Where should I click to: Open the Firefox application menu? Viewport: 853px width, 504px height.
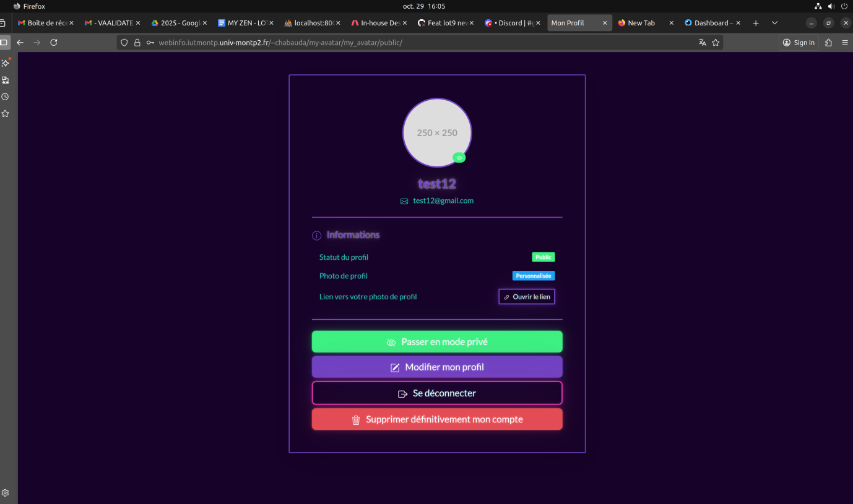coord(845,42)
